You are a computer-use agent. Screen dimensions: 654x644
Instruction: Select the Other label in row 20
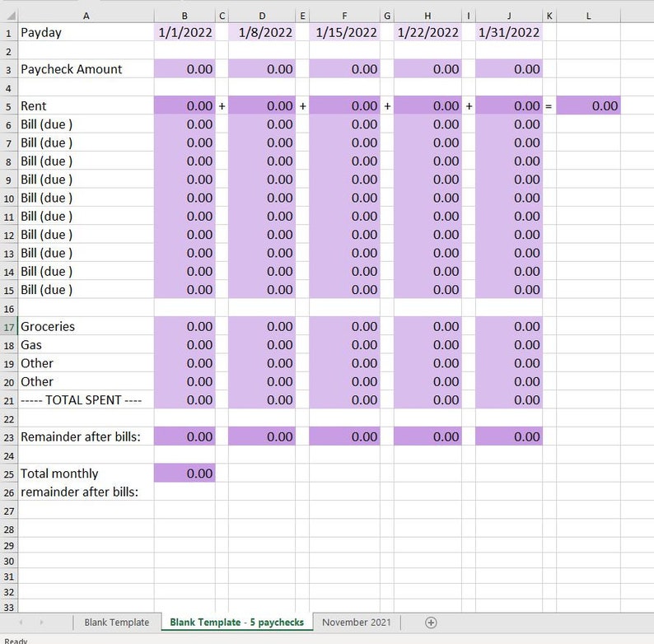point(86,381)
